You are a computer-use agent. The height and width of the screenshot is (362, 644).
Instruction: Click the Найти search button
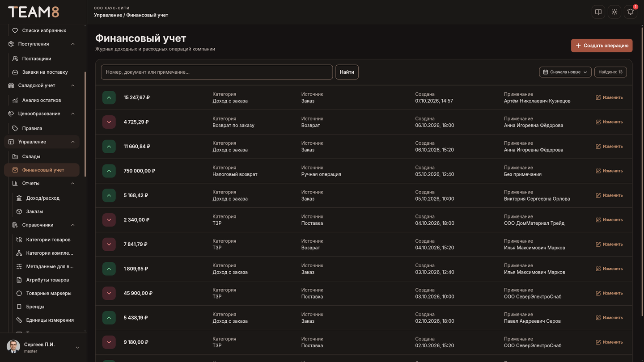point(347,72)
